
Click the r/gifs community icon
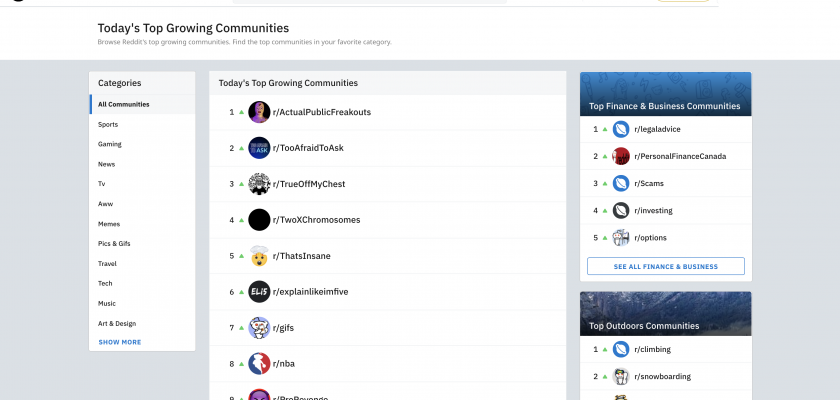(x=259, y=328)
